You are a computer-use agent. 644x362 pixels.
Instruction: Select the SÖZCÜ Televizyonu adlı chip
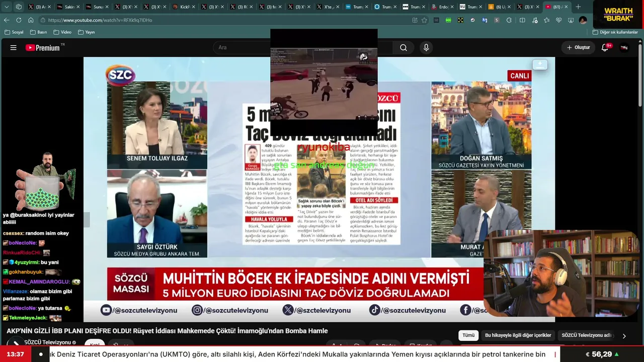(x=587, y=335)
